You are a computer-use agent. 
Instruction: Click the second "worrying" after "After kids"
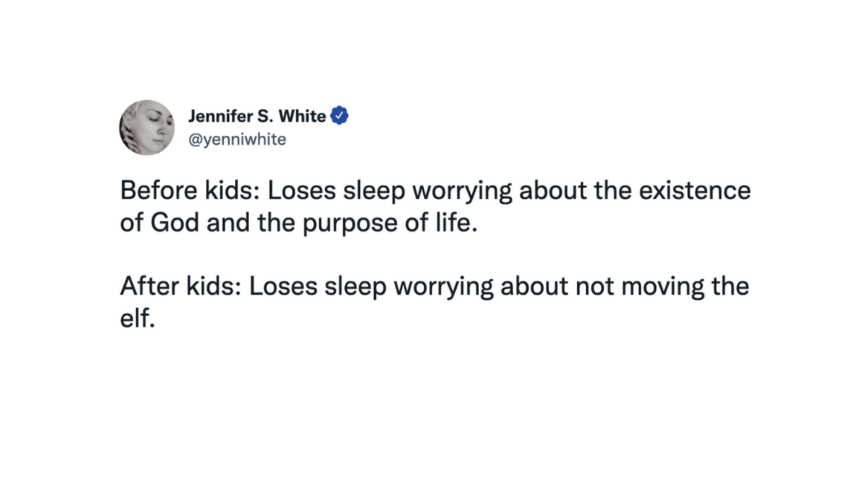point(442,286)
